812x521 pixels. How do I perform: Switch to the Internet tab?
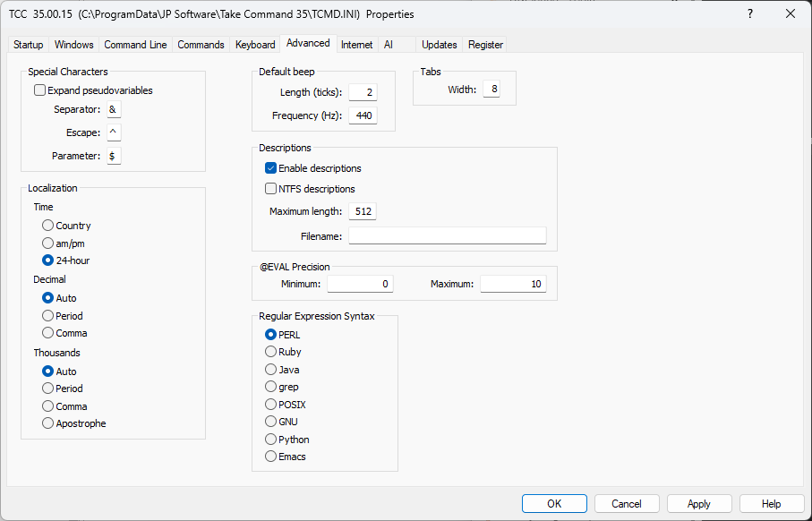click(356, 45)
